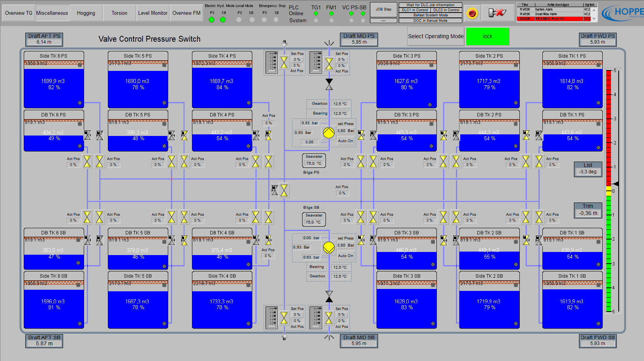This screenshot has width=644, height=361.
Task: Toggle the PS pump Auto On button
Action: coord(345,141)
